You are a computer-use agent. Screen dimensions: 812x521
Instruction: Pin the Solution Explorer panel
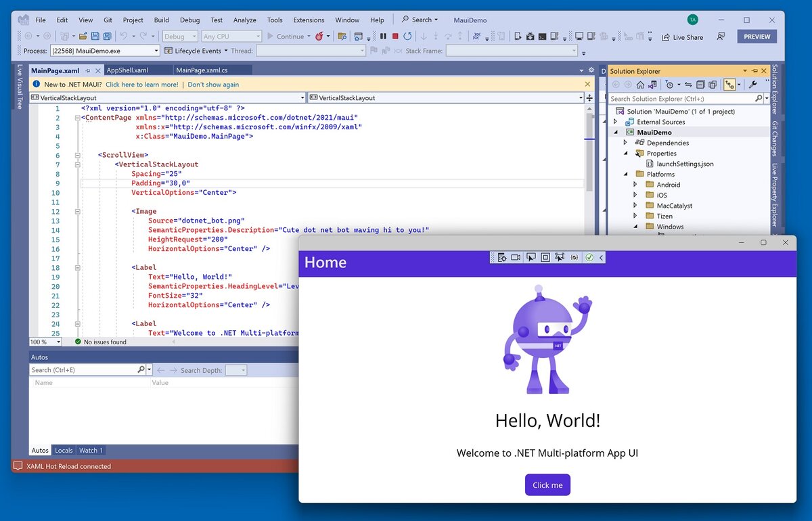[754, 71]
